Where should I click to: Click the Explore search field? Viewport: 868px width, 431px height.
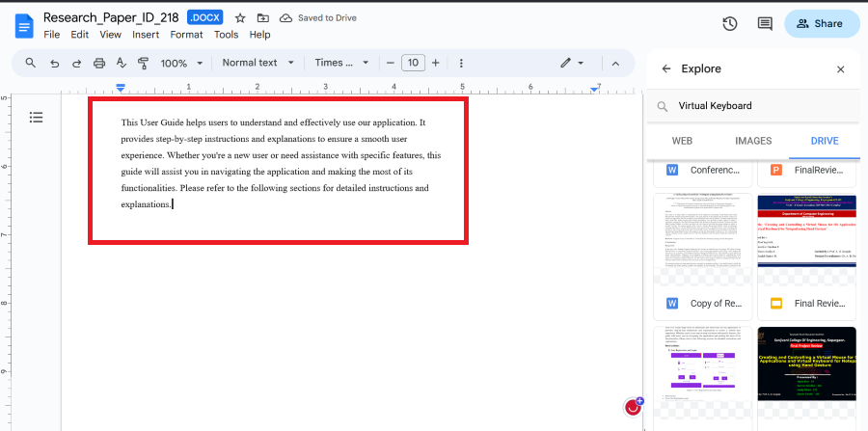coord(753,106)
